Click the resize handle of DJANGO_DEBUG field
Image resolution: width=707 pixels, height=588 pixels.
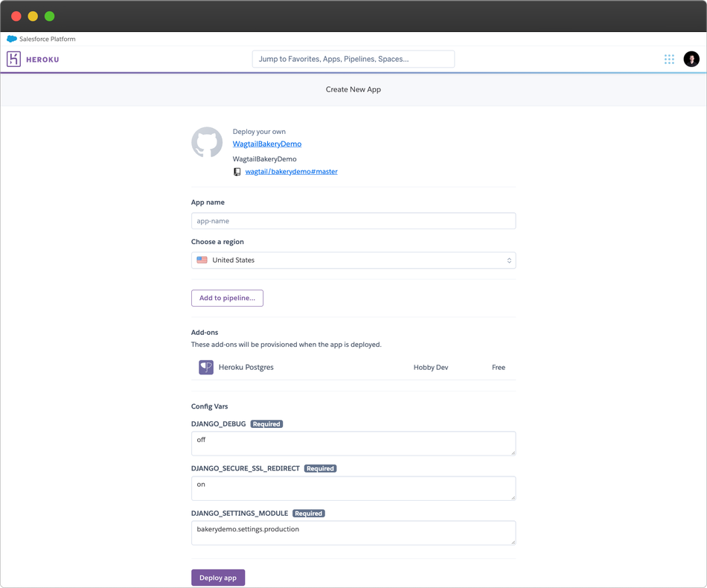click(x=513, y=453)
